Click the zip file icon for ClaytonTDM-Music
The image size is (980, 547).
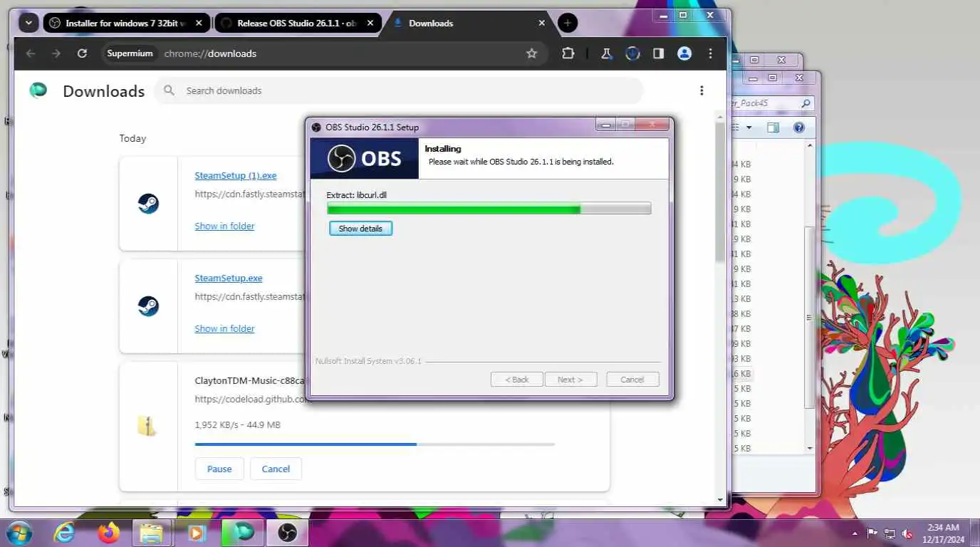click(x=147, y=426)
